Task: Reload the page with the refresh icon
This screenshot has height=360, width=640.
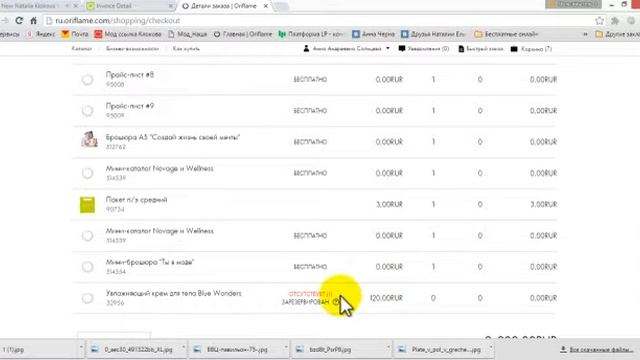Action: pos(19,20)
